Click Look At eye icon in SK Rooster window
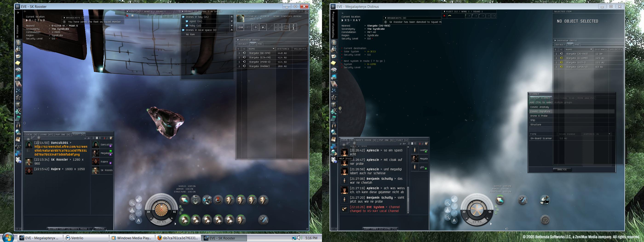This screenshot has height=242, width=644. pyautogui.click(x=285, y=27)
